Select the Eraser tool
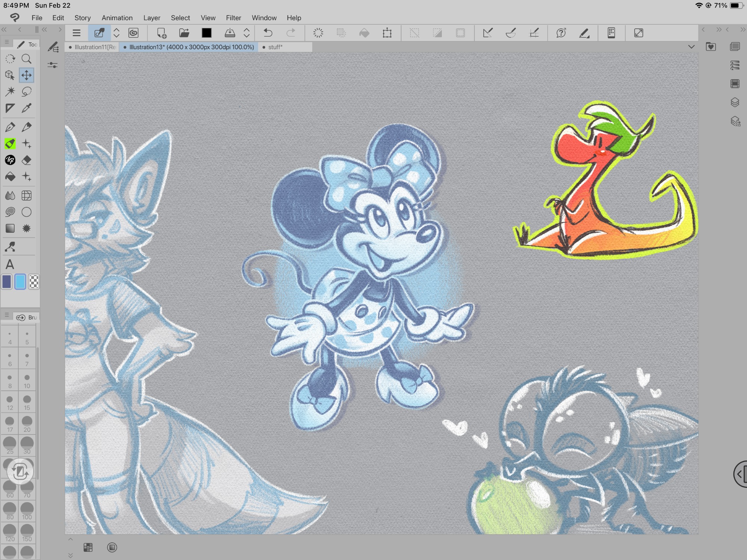 (27, 160)
